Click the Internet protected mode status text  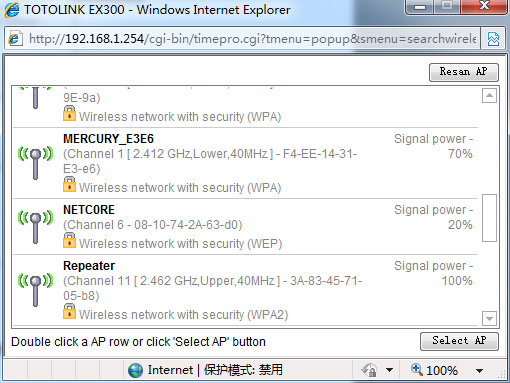[x=215, y=370]
